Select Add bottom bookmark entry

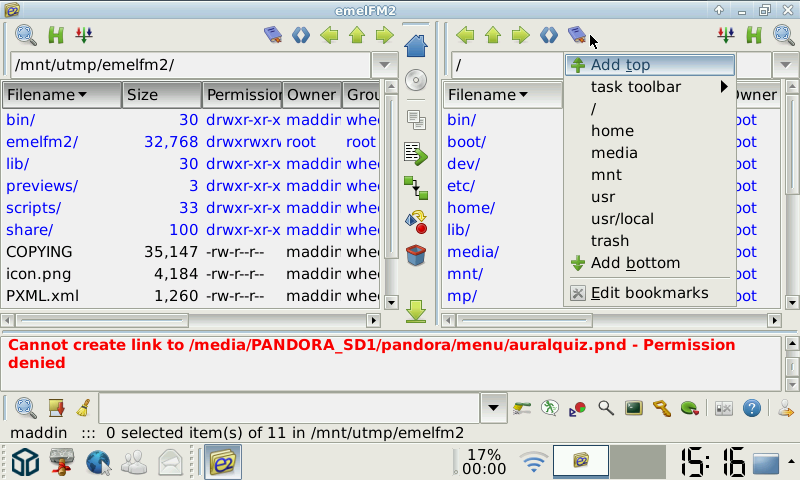(x=650, y=263)
